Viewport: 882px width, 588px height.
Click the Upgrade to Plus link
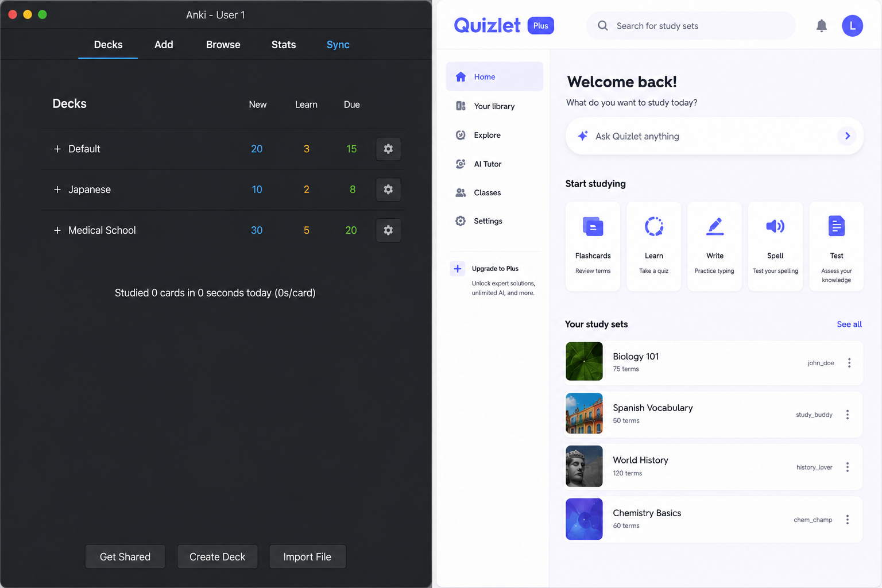pos(495,269)
